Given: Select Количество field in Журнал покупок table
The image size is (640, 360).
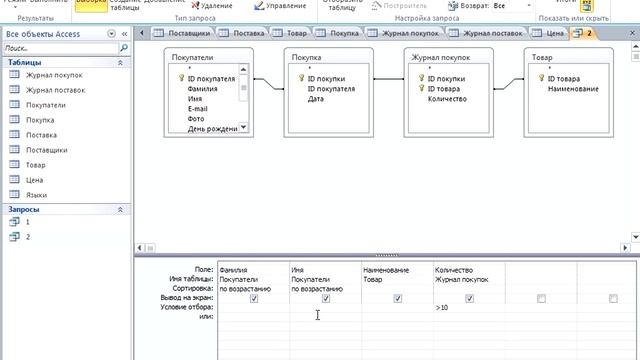Looking at the screenshot, I should [x=447, y=99].
